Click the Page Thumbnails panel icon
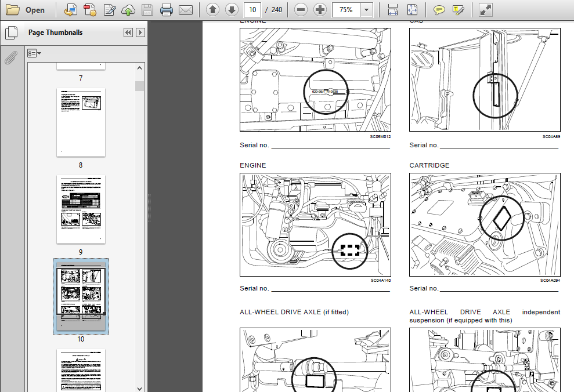The image size is (574, 392). [x=12, y=32]
